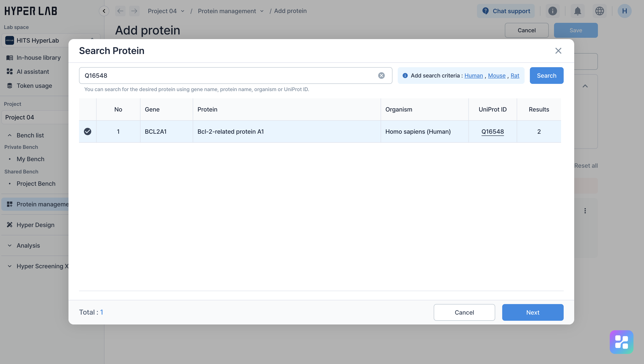Image resolution: width=644 pixels, height=364 pixels.
Task: Clear the Q16548 search text
Action: (x=381, y=76)
